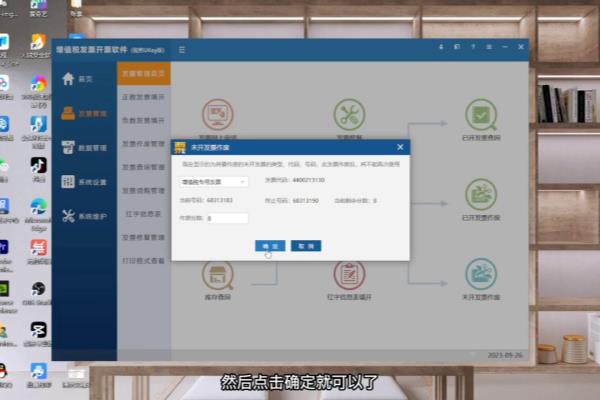Click the 取消 button in the dialog

(x=306, y=246)
